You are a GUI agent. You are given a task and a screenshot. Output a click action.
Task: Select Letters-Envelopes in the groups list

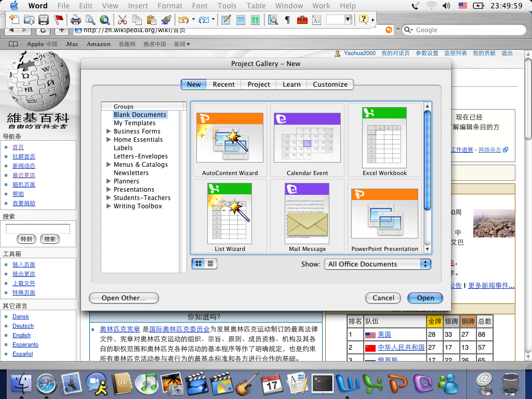(140, 156)
